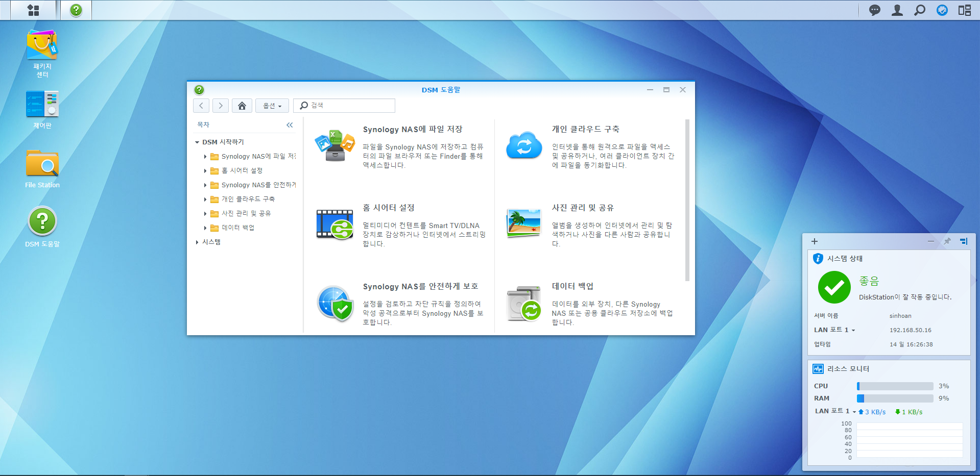Click the radar shield security icon
Viewport: 980px width, 476px height.
tap(335, 304)
